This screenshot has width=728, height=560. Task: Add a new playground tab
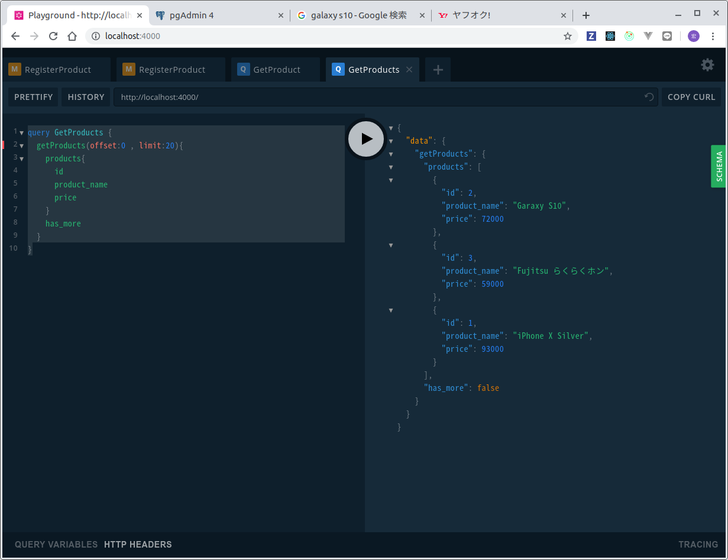tap(438, 70)
